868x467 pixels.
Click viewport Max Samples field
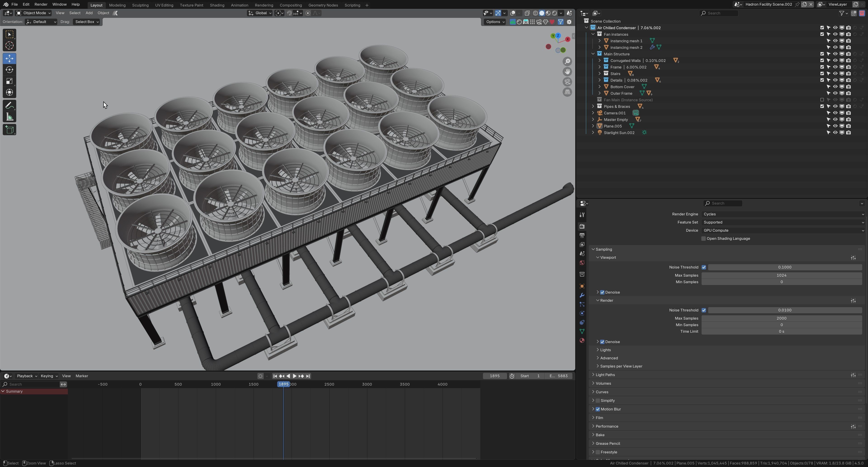pos(781,275)
